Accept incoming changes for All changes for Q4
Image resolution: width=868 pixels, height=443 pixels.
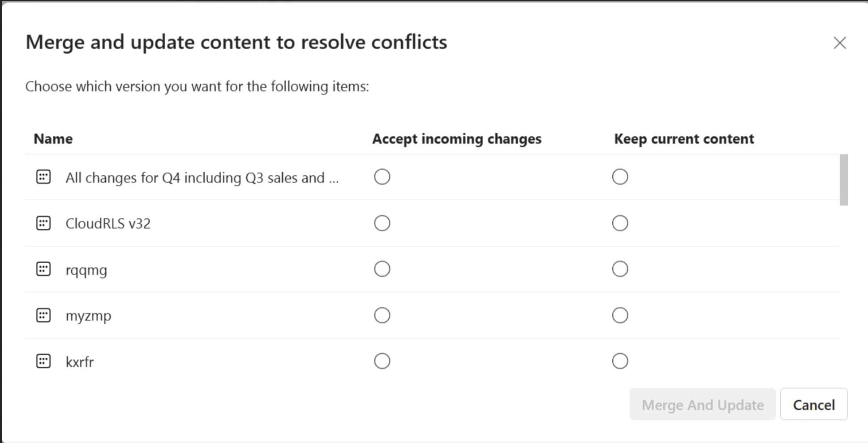coord(382,177)
